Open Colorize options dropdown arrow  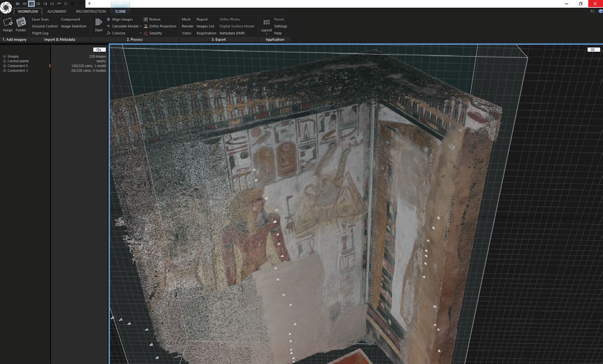[x=141, y=33]
